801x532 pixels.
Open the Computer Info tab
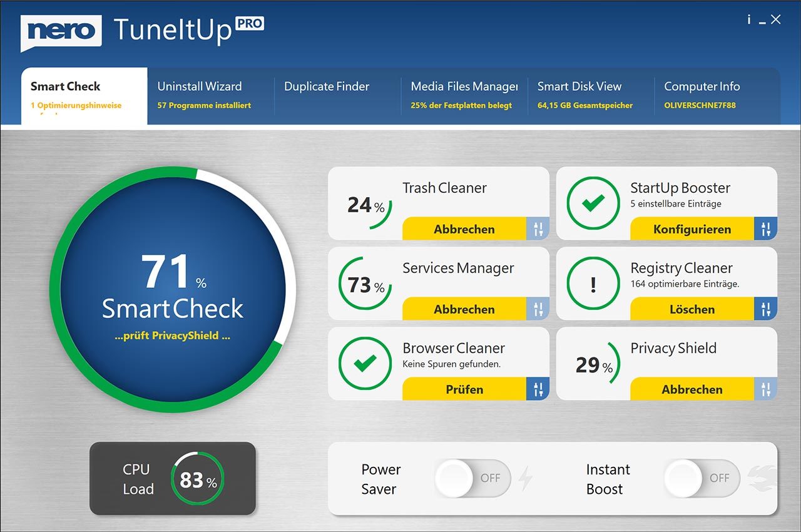(x=717, y=96)
